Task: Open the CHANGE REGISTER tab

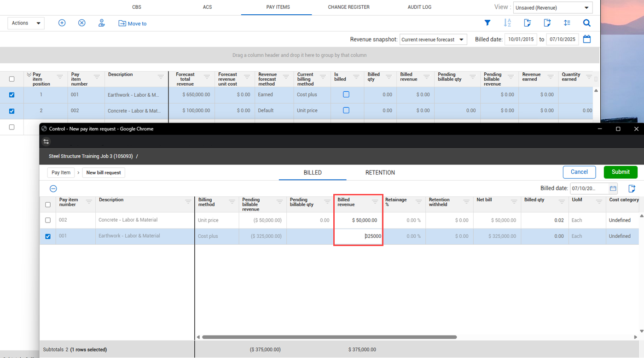Action: click(x=348, y=7)
